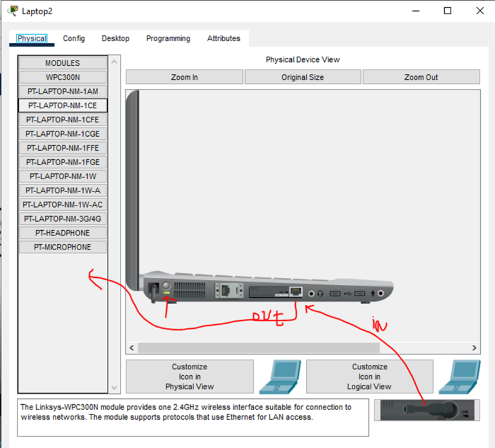The width and height of the screenshot is (495, 448).
Task: Select the PT-MICROPHONE module
Action: point(63,247)
